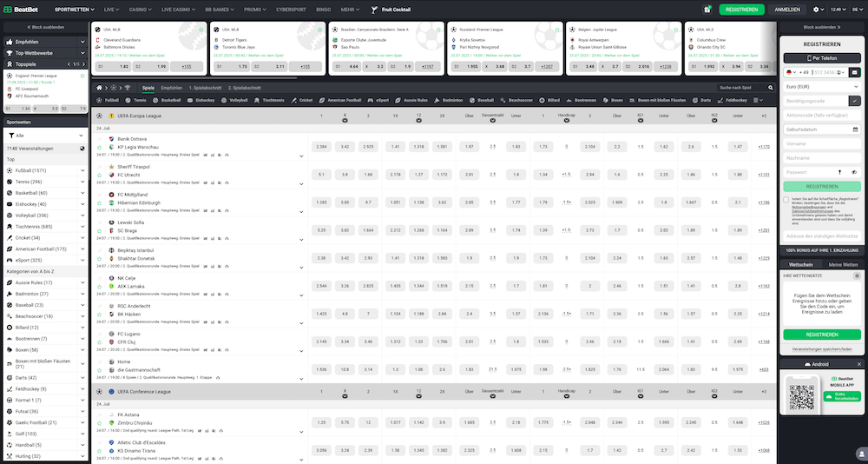Favorite the AEK Larnaka match

(x=100, y=287)
